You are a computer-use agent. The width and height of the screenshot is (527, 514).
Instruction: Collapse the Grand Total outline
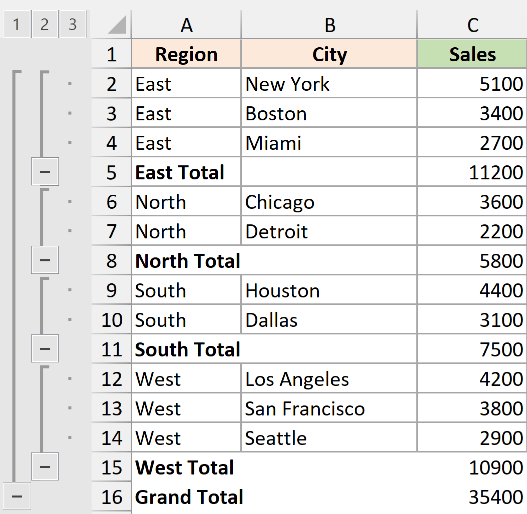point(17,496)
